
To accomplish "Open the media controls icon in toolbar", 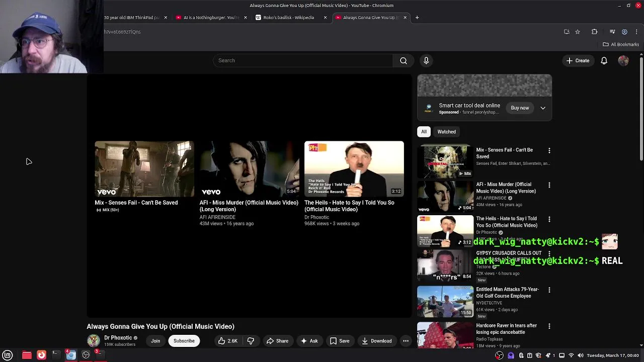I will (612, 32).
